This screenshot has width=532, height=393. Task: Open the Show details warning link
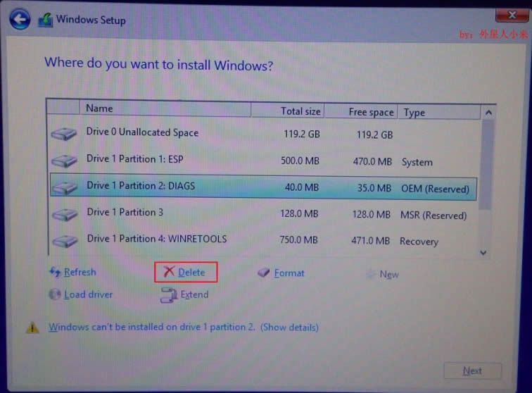pos(289,327)
